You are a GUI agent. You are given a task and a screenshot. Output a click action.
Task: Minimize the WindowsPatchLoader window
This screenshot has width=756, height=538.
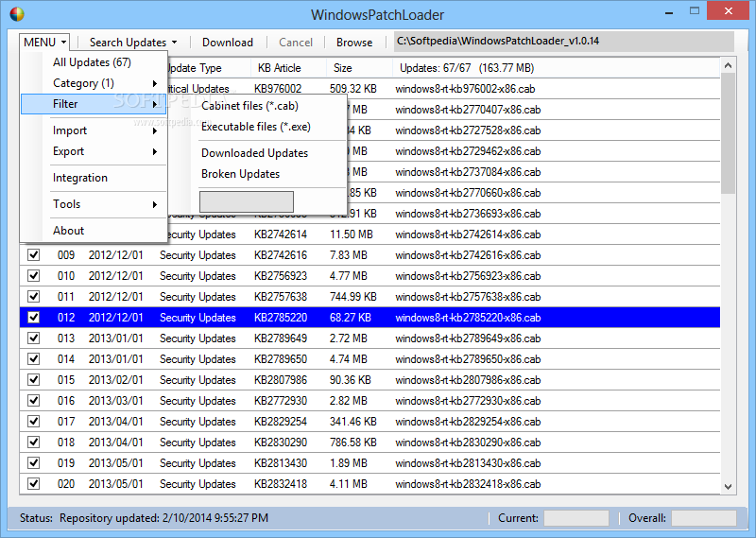point(669,12)
